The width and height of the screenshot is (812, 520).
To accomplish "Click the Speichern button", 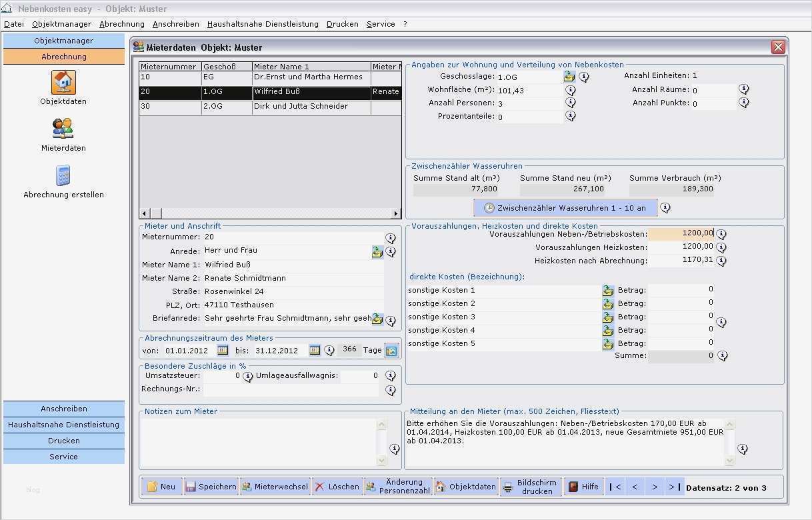I will point(211,487).
